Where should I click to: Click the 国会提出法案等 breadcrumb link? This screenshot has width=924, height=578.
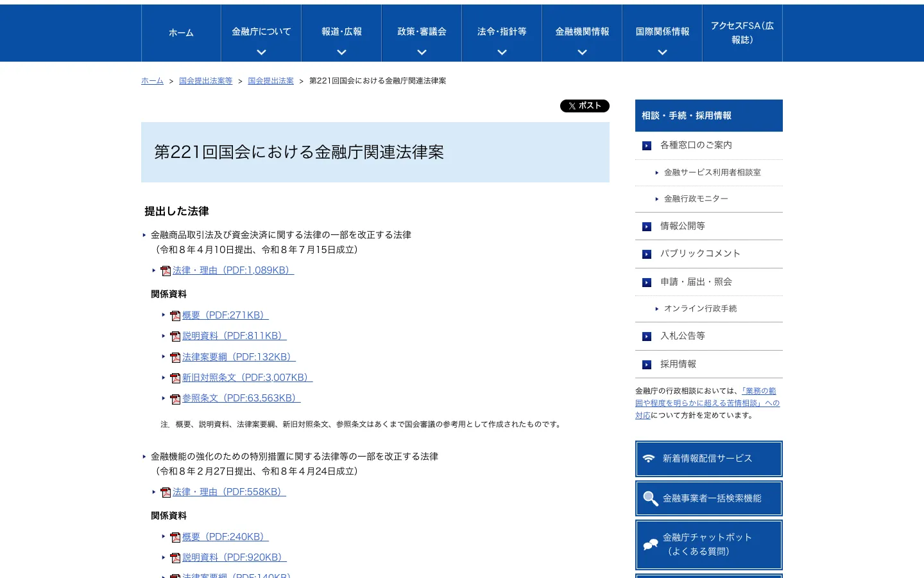[x=205, y=81]
